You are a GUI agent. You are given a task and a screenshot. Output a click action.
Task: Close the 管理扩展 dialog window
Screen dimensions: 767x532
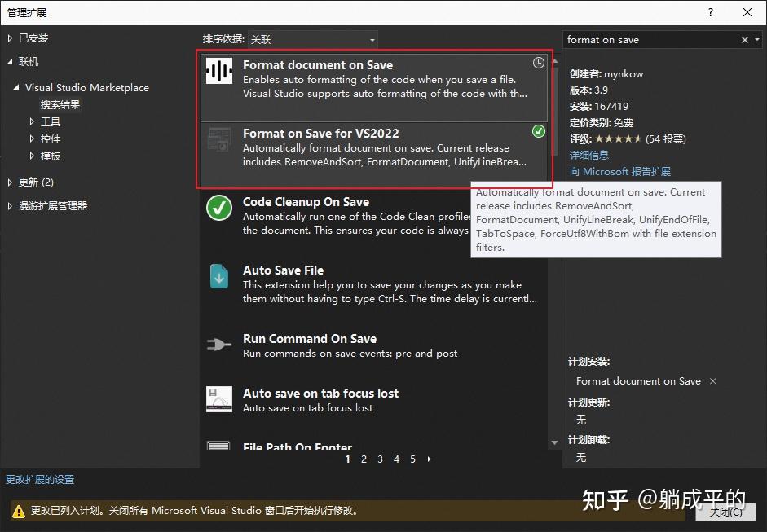pos(747,12)
